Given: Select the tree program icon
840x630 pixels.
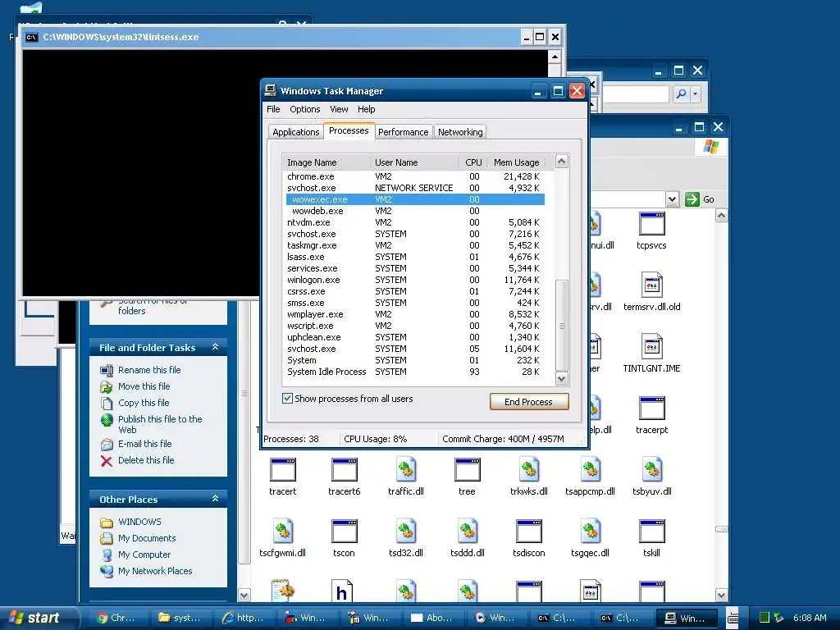Looking at the screenshot, I should (x=467, y=470).
